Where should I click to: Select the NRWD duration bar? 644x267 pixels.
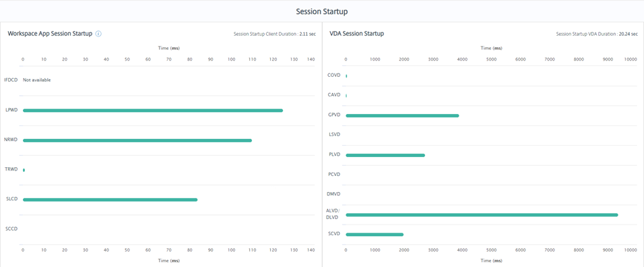coord(137,140)
